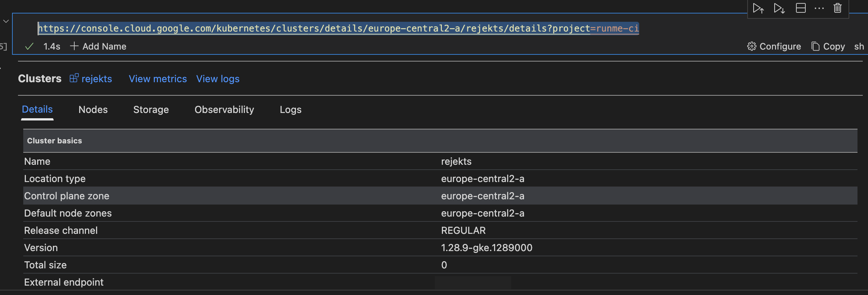Open the More Actions ellipsis menu
Screen dimensions: 868x295
[819, 8]
